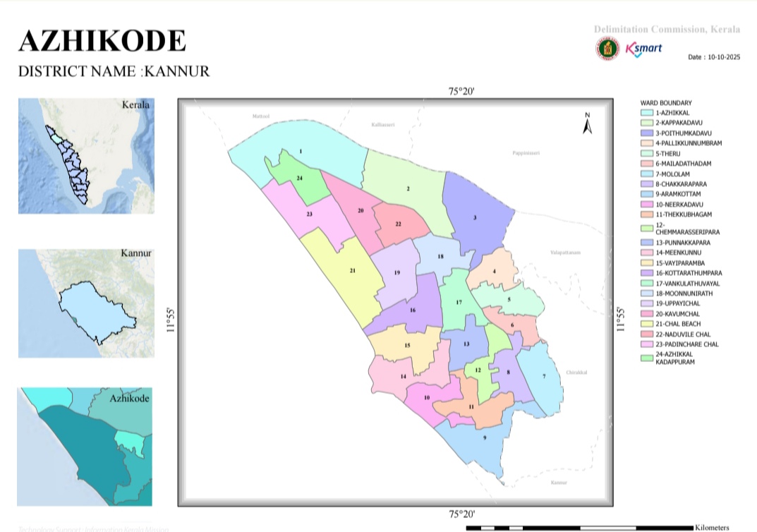
Task: Click ward 2 region on map
Action: 408,189
